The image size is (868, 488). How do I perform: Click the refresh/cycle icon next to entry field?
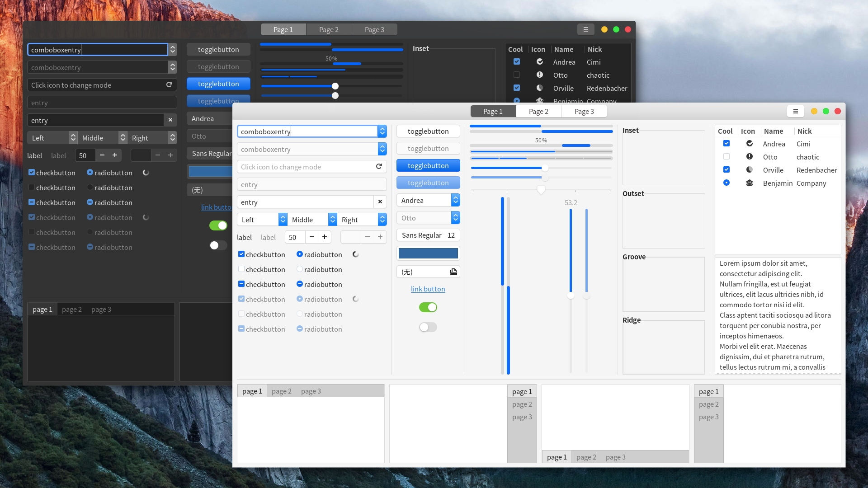(x=379, y=166)
